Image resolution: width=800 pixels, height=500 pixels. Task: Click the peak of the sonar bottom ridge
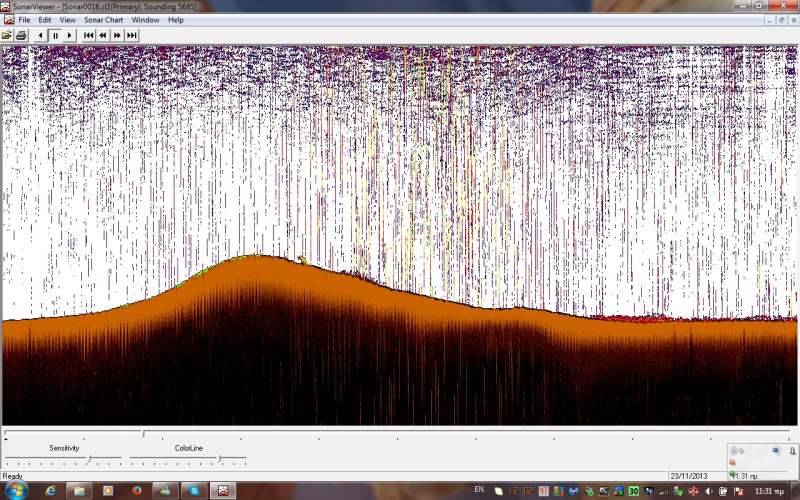point(254,256)
